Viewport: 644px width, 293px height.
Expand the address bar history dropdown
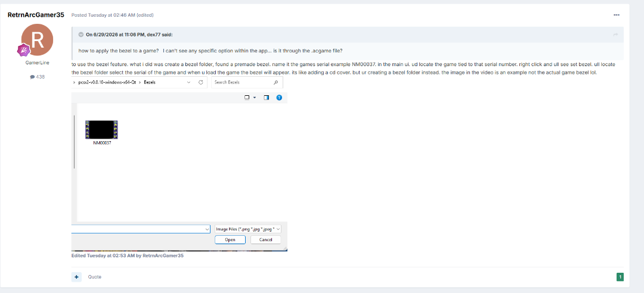[189, 83]
